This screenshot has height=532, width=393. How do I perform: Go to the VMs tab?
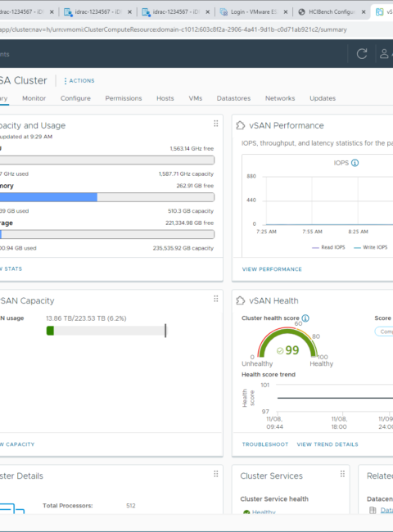196,98
